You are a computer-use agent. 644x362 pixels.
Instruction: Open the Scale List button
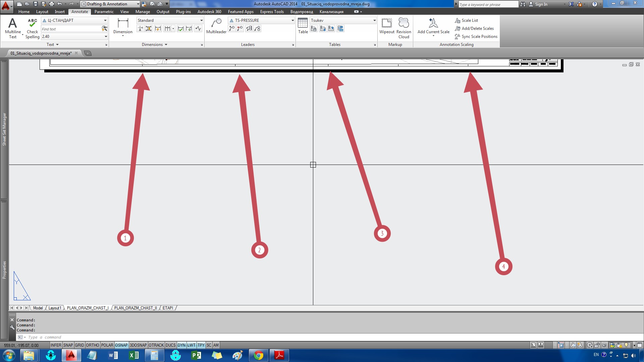(466, 20)
